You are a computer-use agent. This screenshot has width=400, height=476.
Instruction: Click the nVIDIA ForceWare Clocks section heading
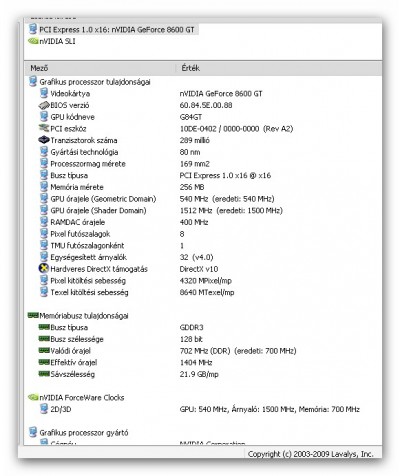coord(82,398)
